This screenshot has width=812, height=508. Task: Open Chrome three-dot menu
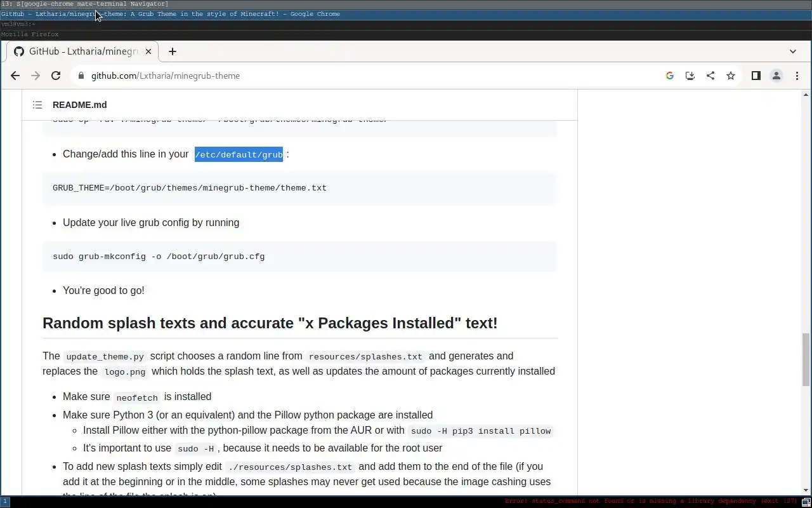[797, 76]
